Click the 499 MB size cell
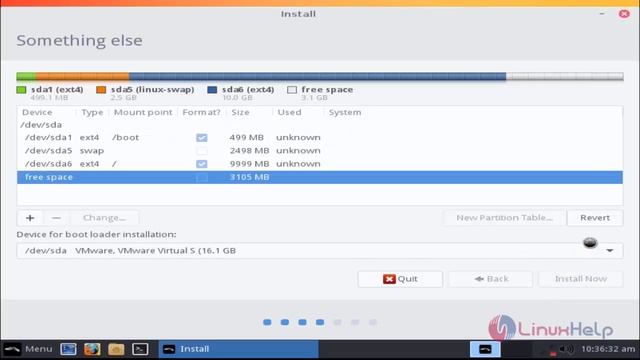The image size is (640, 360). pyautogui.click(x=246, y=138)
